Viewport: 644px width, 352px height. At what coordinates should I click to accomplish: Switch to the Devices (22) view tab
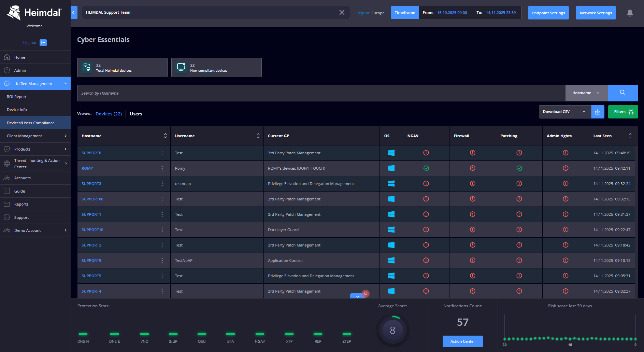click(x=109, y=114)
